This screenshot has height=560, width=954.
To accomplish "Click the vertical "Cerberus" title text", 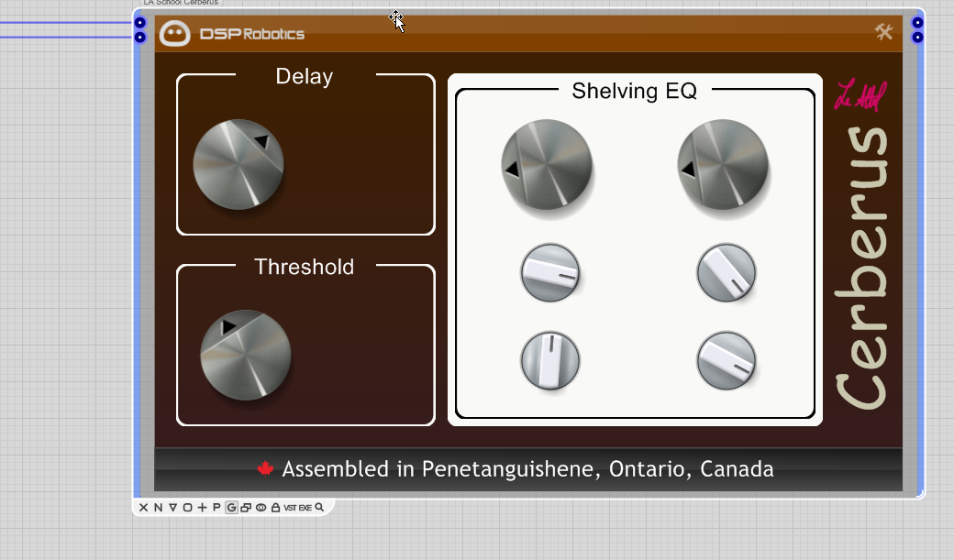I will click(861, 268).
